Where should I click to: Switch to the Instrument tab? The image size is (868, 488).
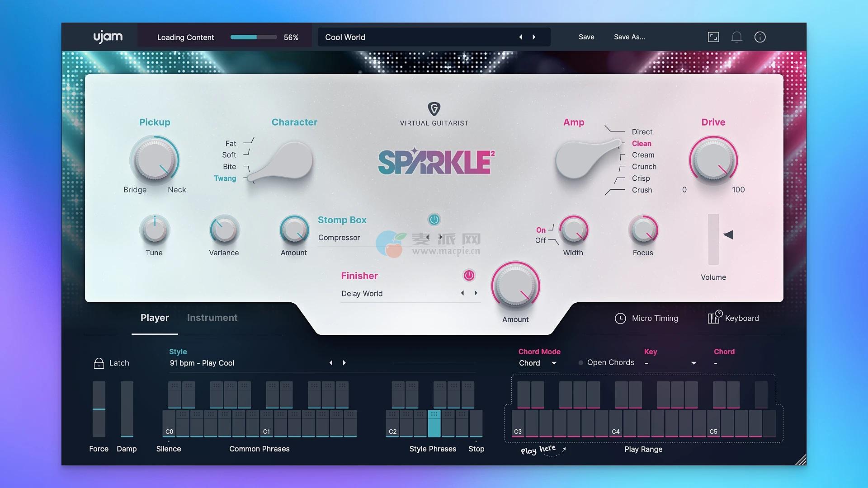[x=212, y=318]
